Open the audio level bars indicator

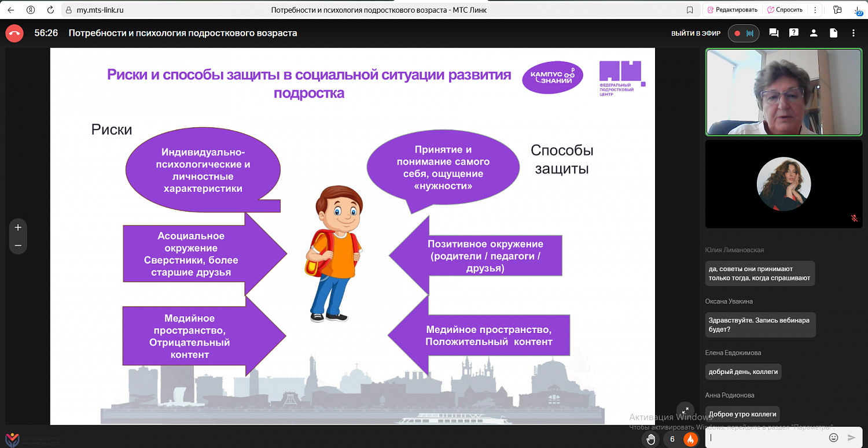click(x=750, y=34)
